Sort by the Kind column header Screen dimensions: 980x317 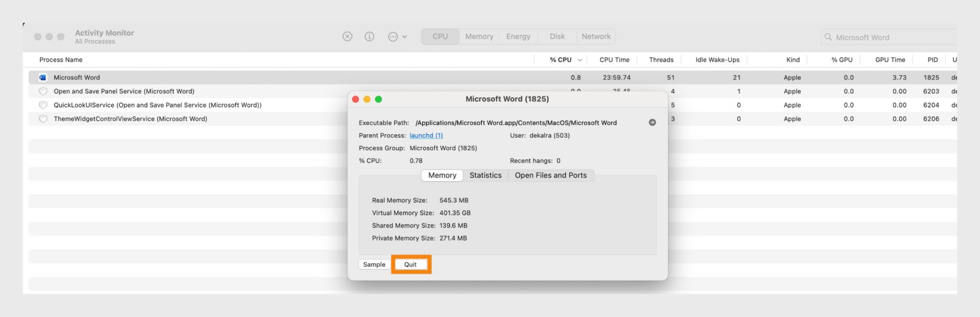coord(793,60)
